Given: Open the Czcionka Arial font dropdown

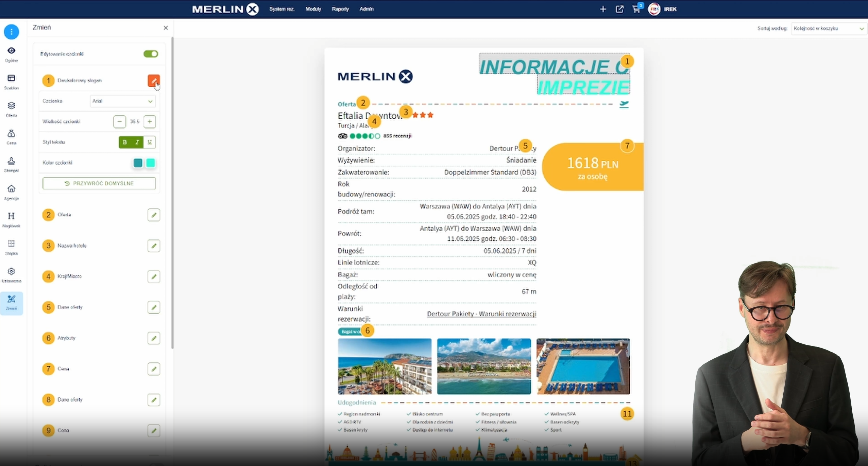Looking at the screenshot, I should [x=123, y=101].
